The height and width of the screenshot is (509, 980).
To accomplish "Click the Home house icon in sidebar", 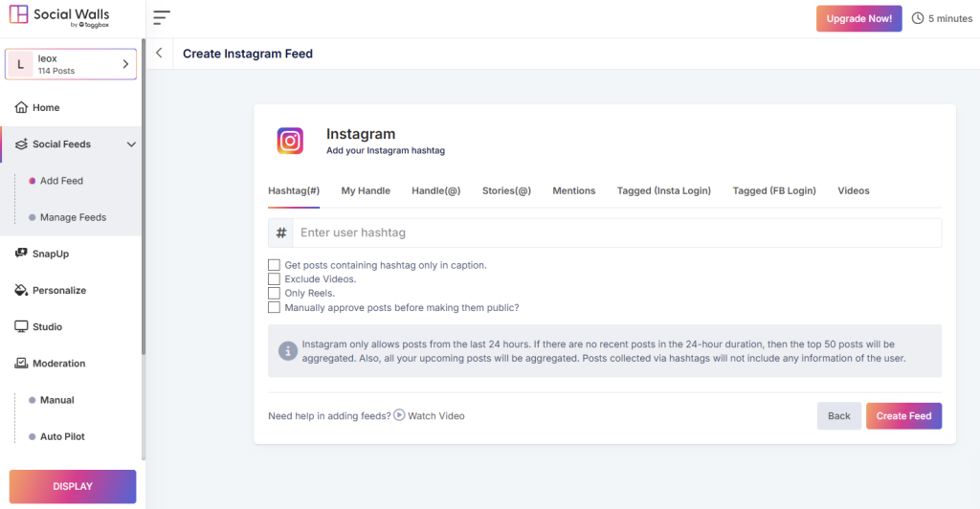I will (21, 107).
